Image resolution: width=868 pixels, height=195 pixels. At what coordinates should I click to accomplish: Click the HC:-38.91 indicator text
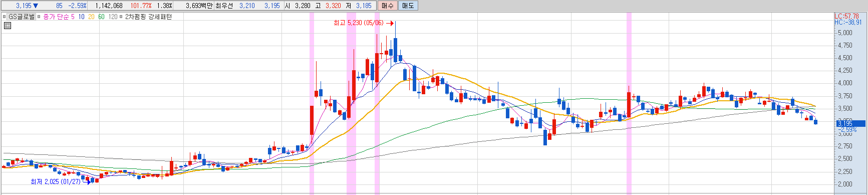(x=848, y=23)
